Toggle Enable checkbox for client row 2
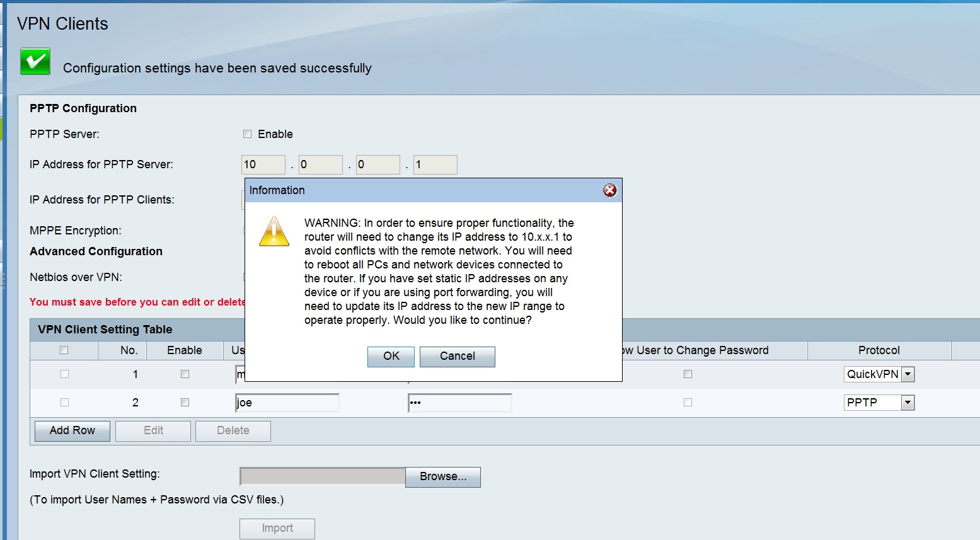 [185, 403]
